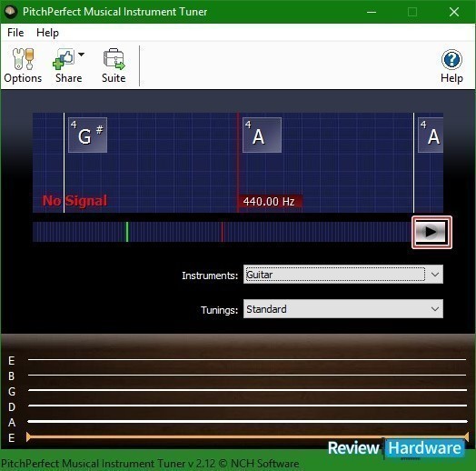Click the No Signal status text
This screenshot has height=471, width=476.
[x=74, y=201]
